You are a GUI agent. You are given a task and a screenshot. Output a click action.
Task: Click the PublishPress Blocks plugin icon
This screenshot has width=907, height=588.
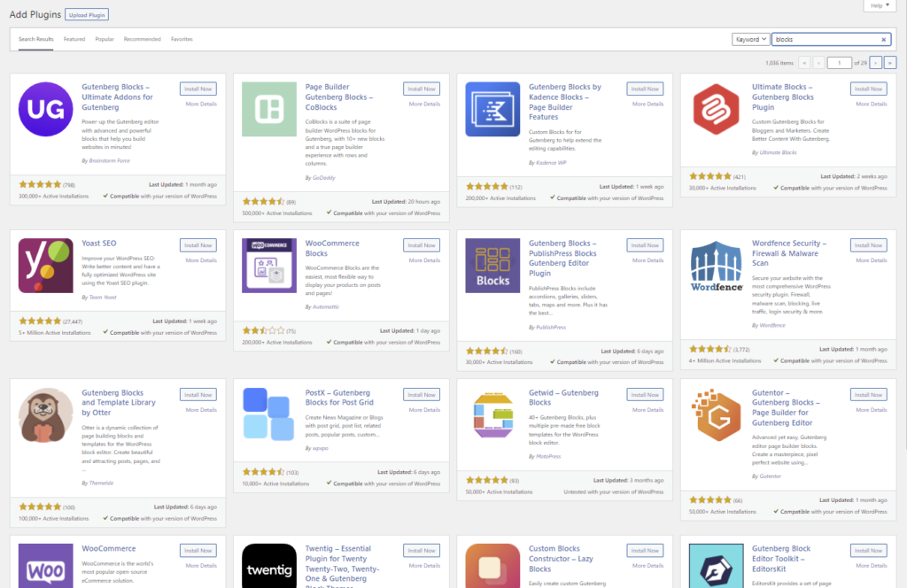coord(492,266)
